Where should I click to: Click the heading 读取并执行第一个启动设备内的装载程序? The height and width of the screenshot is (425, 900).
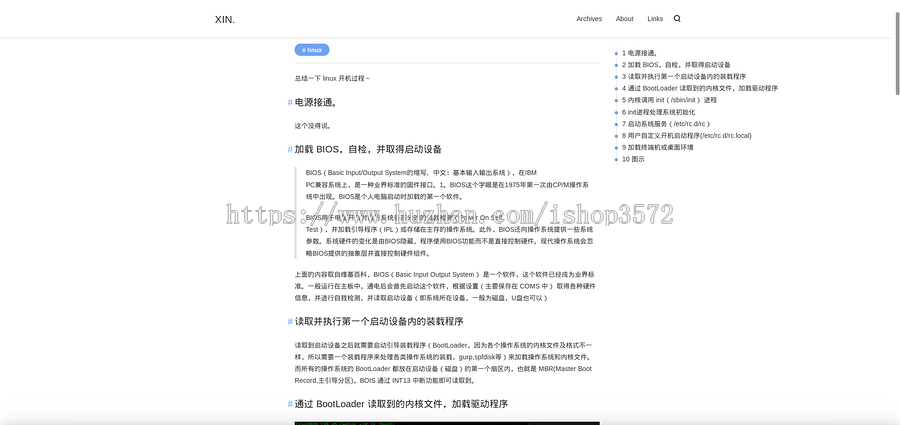tap(379, 321)
